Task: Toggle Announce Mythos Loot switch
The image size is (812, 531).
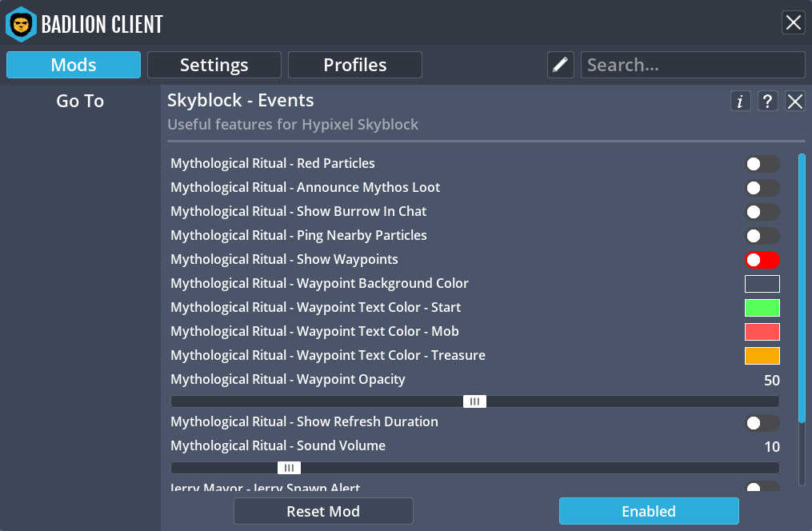Action: (762, 188)
